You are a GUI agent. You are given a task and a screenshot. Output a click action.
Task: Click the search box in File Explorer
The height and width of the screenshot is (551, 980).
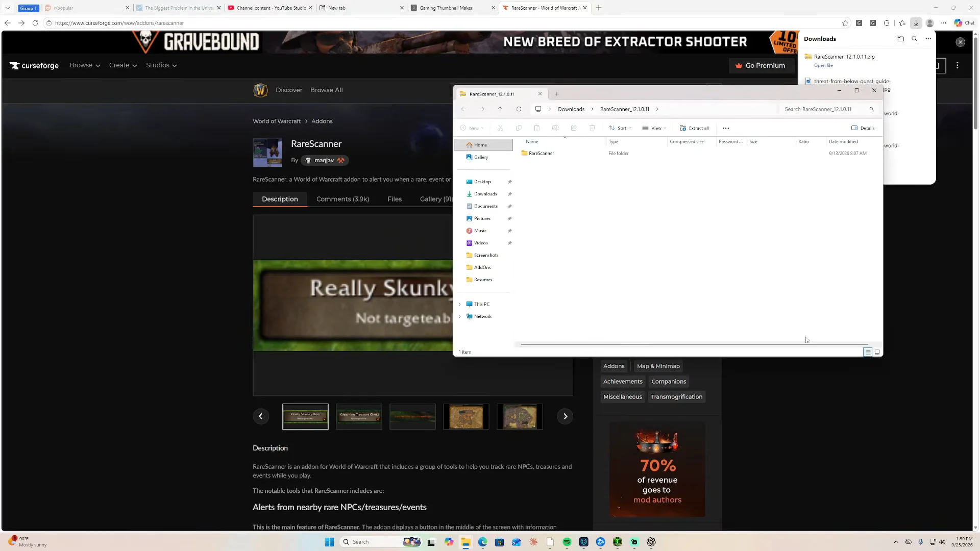829,109
